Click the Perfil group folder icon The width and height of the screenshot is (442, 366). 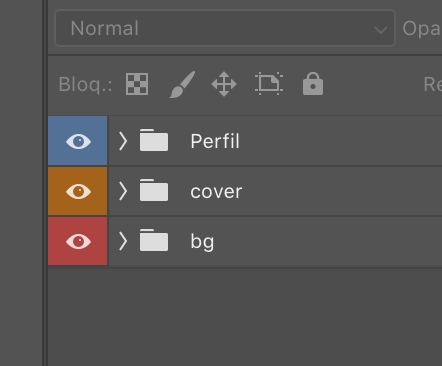pos(154,140)
